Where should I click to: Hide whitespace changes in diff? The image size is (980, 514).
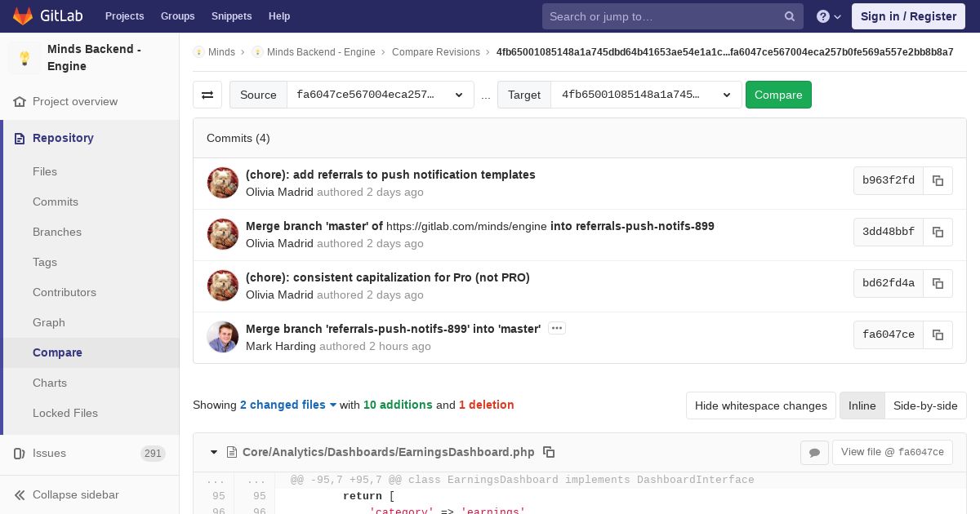pyautogui.click(x=761, y=405)
